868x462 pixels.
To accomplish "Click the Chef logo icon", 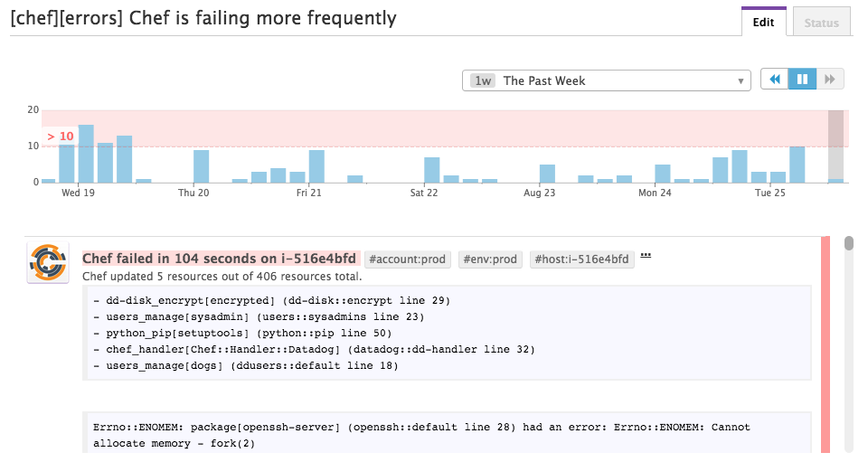I will (48, 262).
